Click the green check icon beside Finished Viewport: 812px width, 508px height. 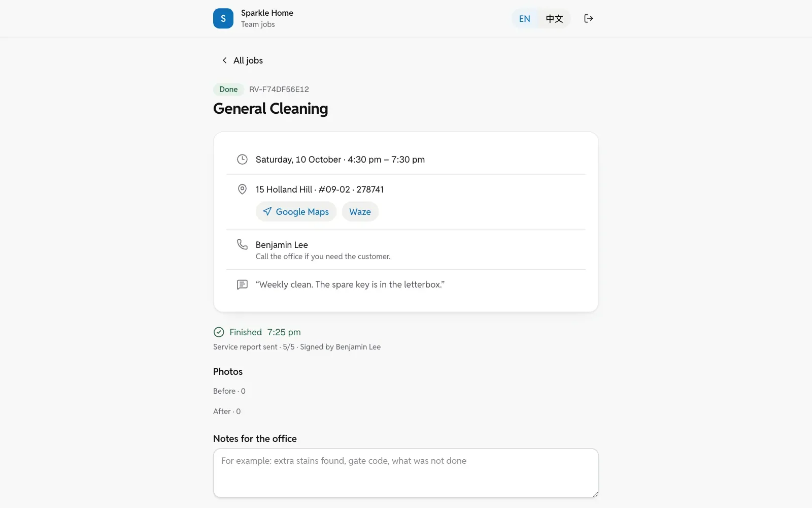click(x=219, y=332)
